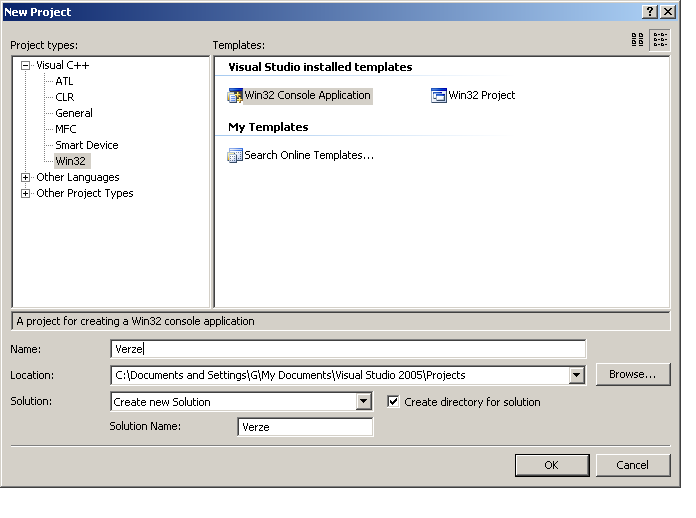Select General project type
The width and height of the screenshot is (696, 518).
click(74, 113)
